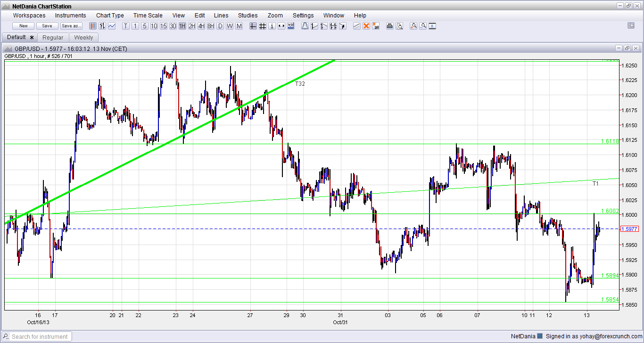Switch to the Weekly workspace tab
The width and height of the screenshot is (644, 343).
83,37
